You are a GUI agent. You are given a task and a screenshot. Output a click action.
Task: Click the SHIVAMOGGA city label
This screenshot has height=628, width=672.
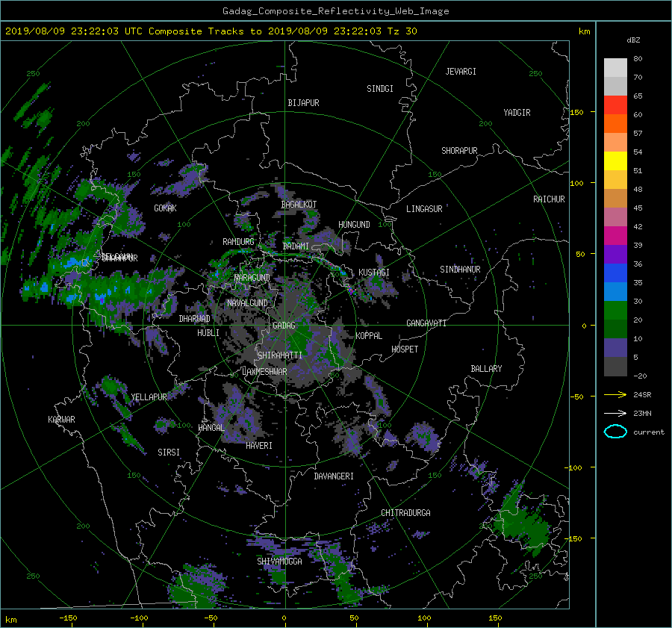[279, 561]
